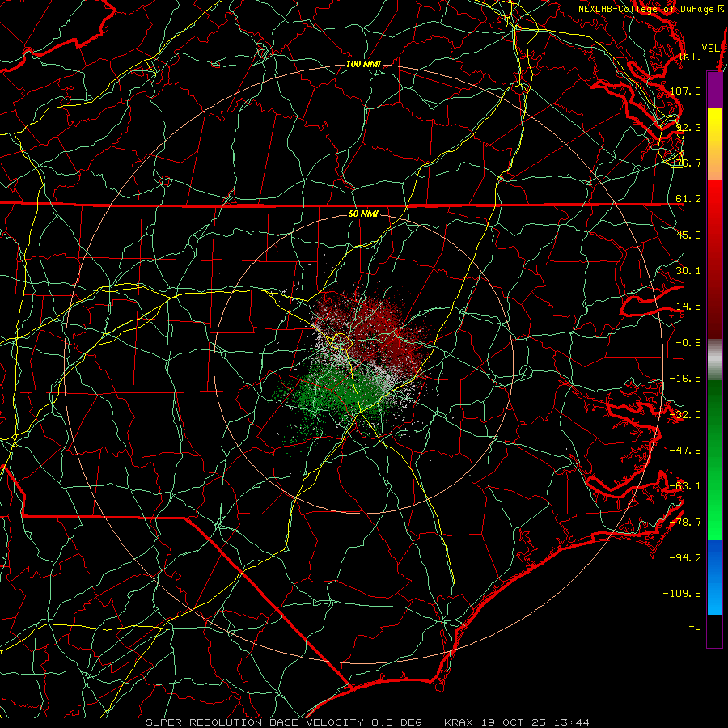Screen dimensions: 728x728
Task: Click the -0.9 legend value
Action: (x=688, y=343)
